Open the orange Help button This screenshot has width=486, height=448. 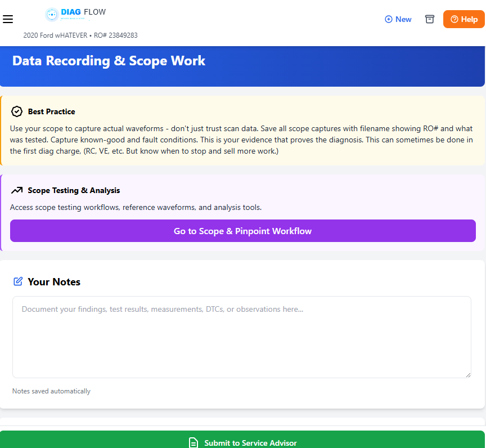(x=463, y=19)
